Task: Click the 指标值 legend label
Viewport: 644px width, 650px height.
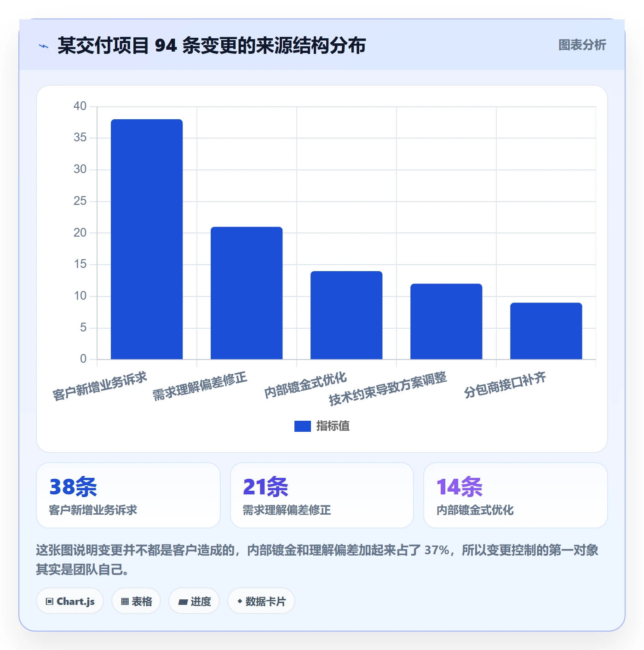Action: coord(333,426)
